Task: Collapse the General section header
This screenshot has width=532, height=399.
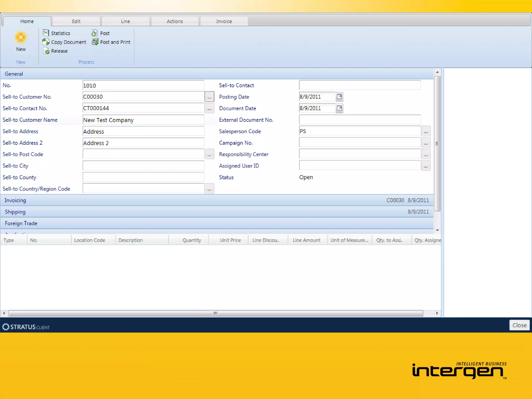Action: pos(217,74)
